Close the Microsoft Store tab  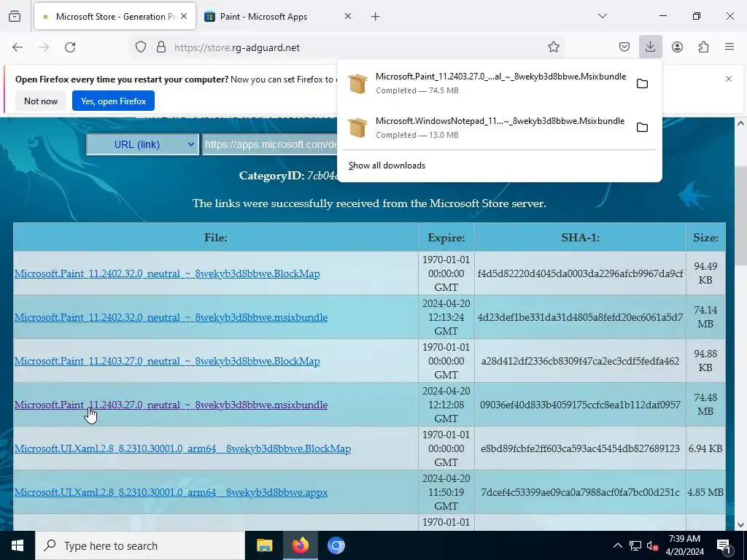pyautogui.click(x=184, y=16)
